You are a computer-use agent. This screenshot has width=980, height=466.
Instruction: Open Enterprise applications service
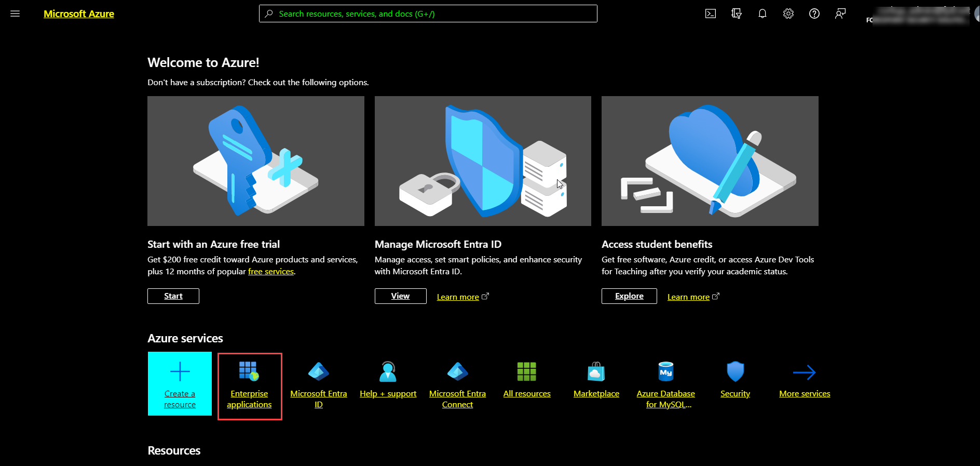point(249,385)
